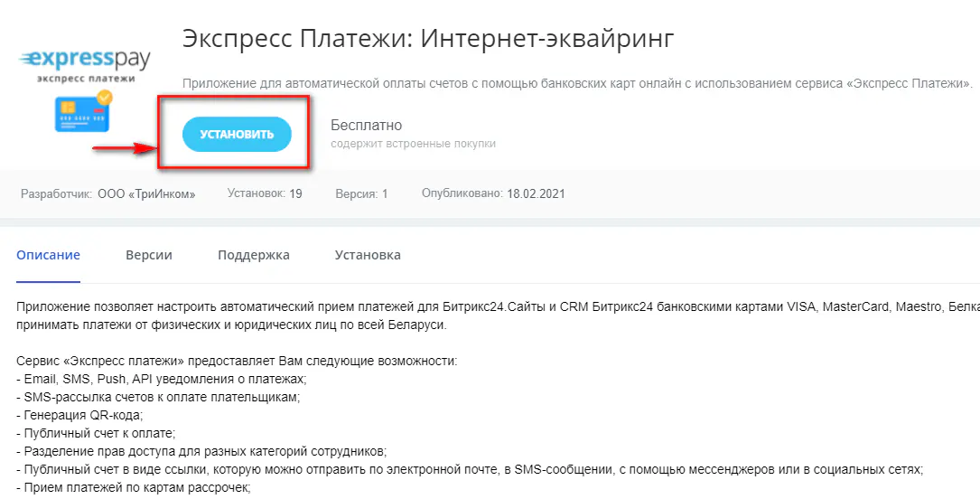The width and height of the screenshot is (980, 499).
Task: Click the expresspay logo image
Action: [x=85, y=66]
